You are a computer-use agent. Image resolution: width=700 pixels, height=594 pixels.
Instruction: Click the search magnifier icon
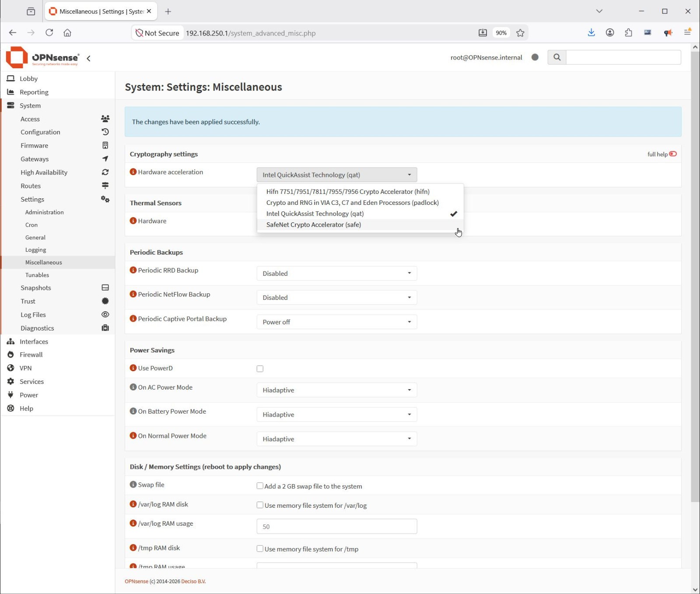pyautogui.click(x=557, y=57)
